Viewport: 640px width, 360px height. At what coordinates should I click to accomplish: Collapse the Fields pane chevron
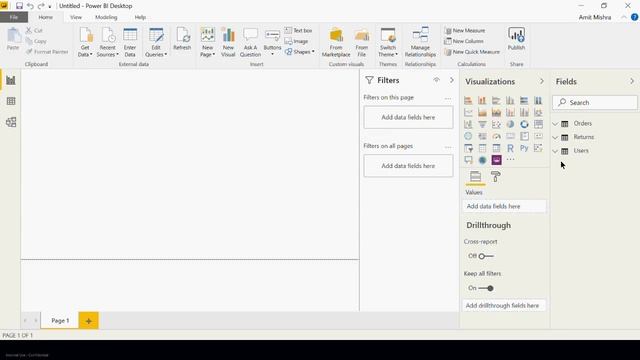point(632,81)
